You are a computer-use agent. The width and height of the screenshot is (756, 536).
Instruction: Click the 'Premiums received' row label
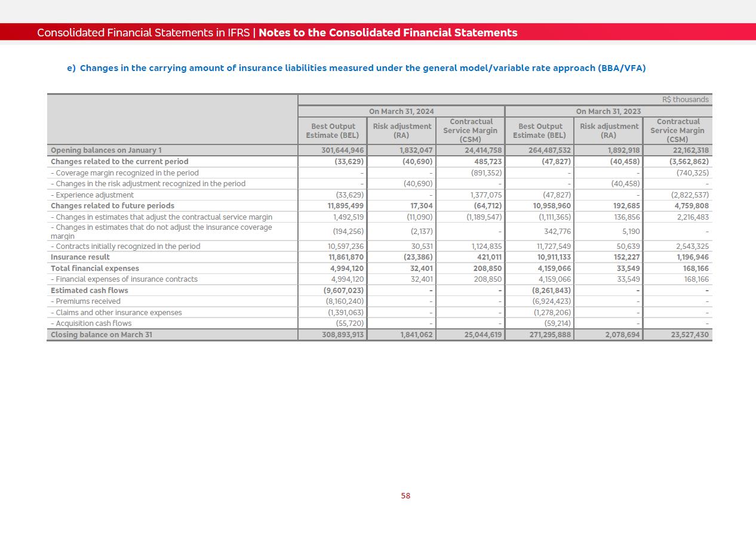pos(88,301)
